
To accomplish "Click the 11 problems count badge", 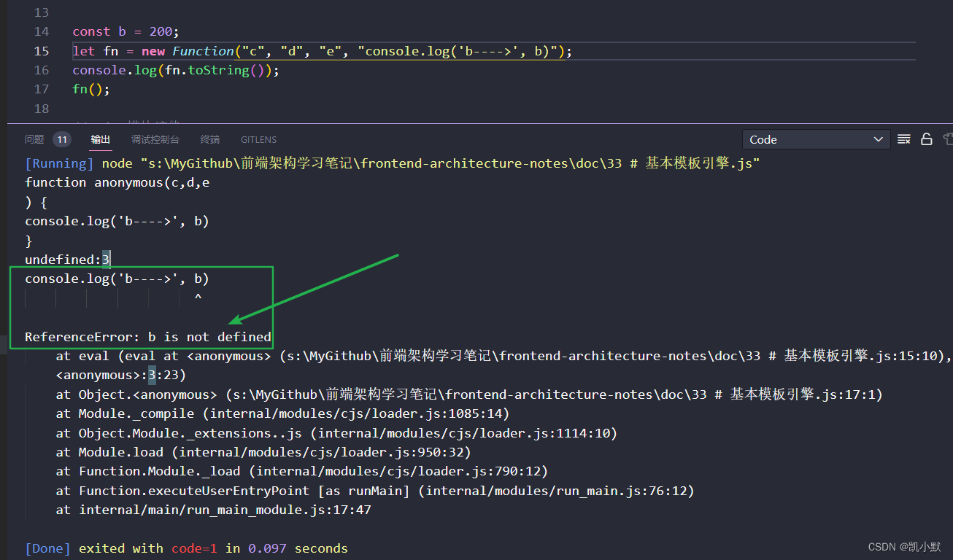I will pos(62,139).
